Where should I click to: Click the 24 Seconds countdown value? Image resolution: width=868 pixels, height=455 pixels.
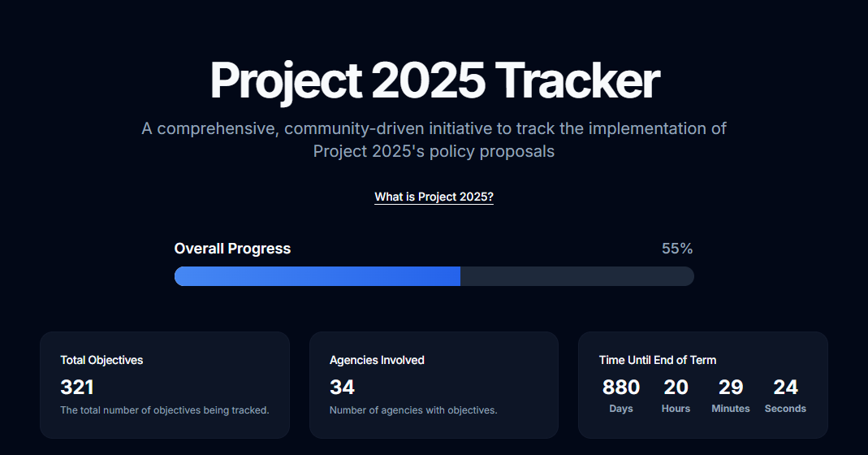[x=785, y=387]
